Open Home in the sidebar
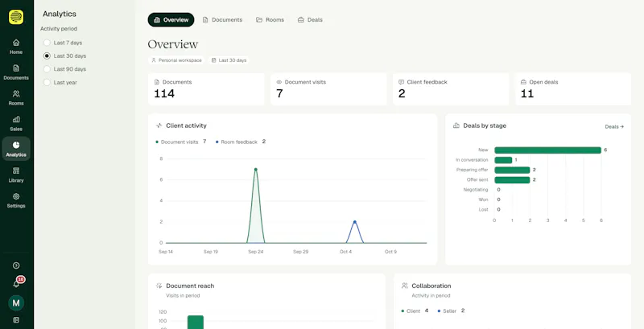Viewport: 644px width, 329px height. [16, 47]
